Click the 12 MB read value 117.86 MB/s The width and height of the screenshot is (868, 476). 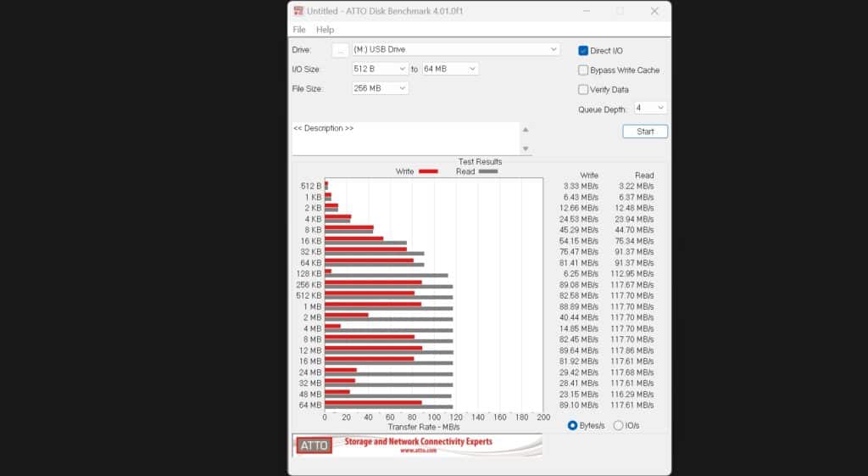632,350
